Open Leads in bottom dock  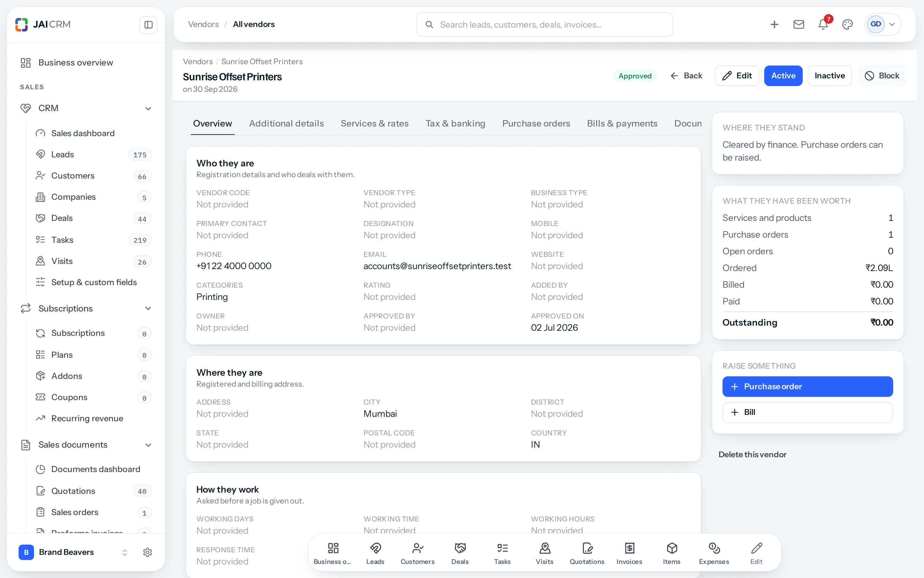pyautogui.click(x=375, y=553)
